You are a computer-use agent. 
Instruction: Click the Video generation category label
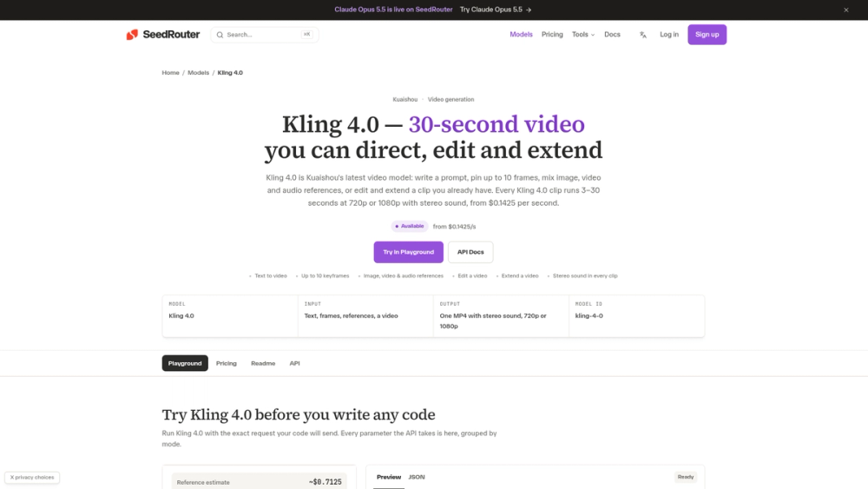450,100
